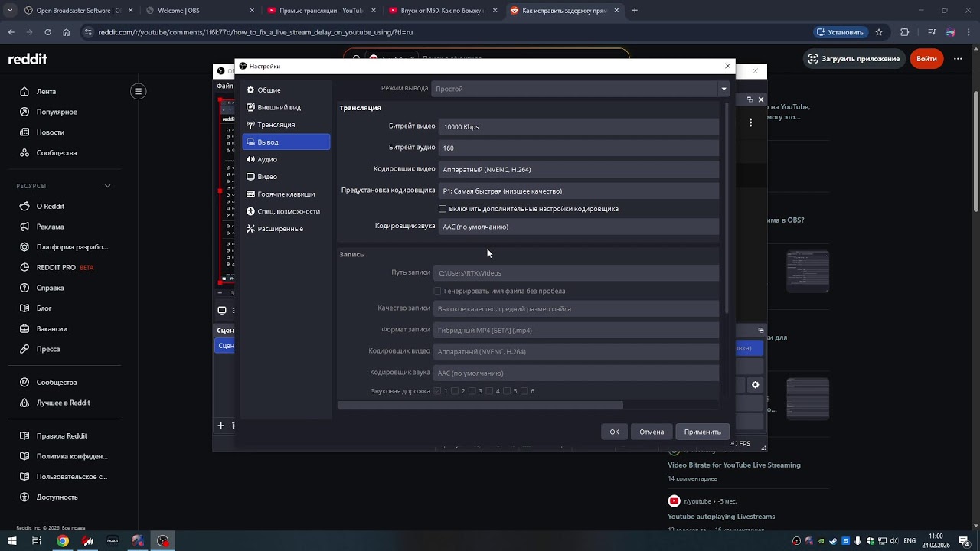Reload the page in the browser

[x=47, y=32]
